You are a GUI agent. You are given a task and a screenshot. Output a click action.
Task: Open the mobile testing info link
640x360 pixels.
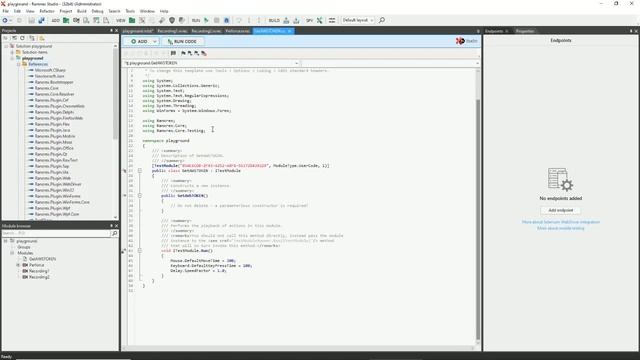560,228
